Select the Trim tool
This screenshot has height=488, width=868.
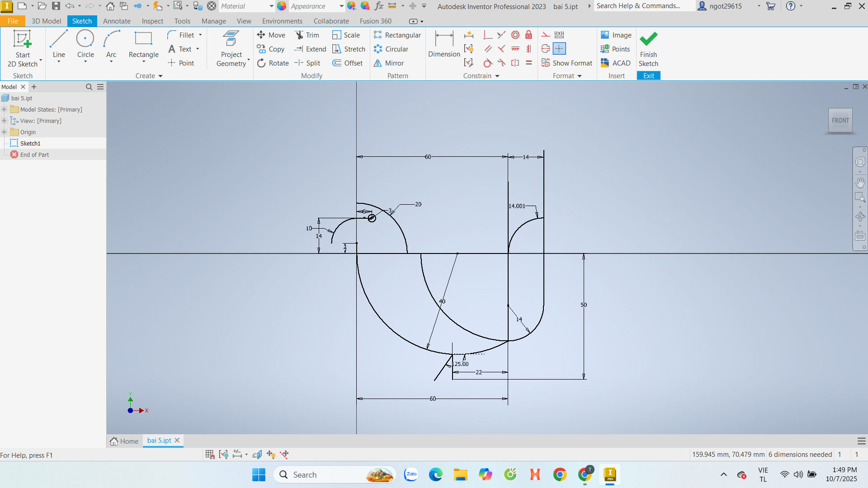307,35
